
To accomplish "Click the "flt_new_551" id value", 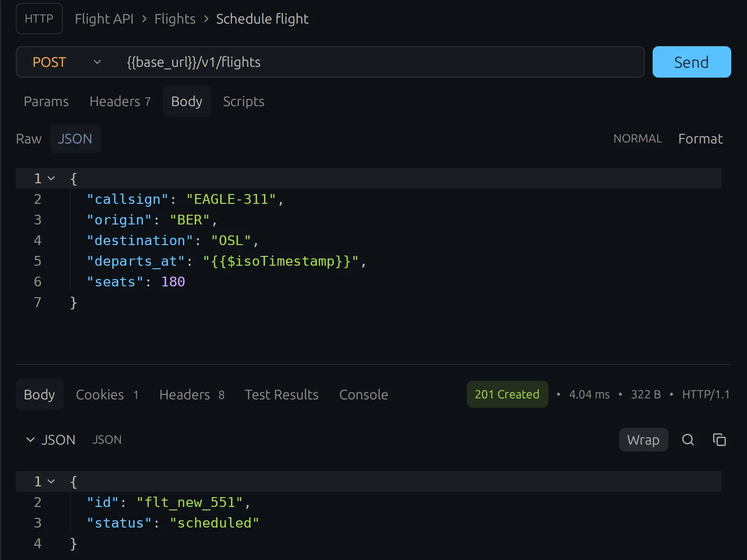I will (x=190, y=502).
